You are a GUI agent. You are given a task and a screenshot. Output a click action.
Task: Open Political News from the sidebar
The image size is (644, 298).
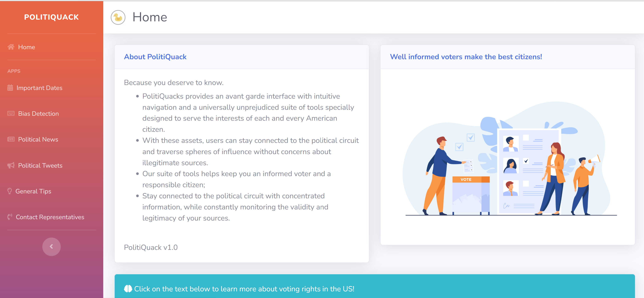coord(38,139)
